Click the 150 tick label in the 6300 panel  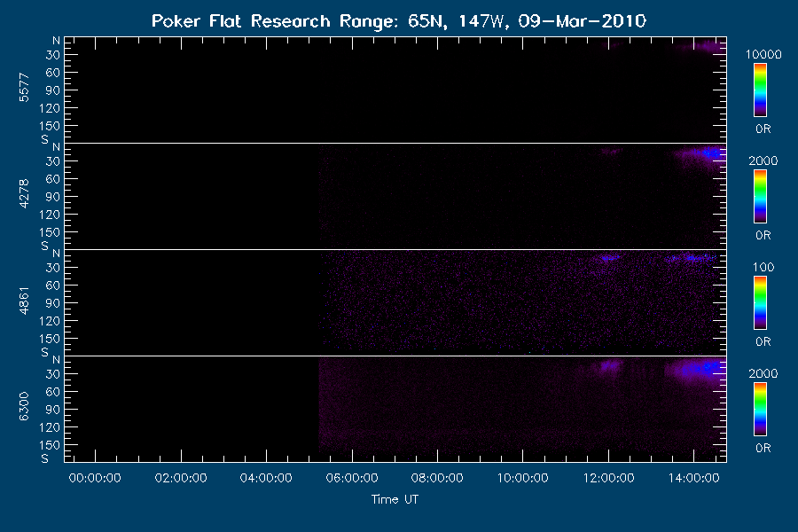pos(50,445)
